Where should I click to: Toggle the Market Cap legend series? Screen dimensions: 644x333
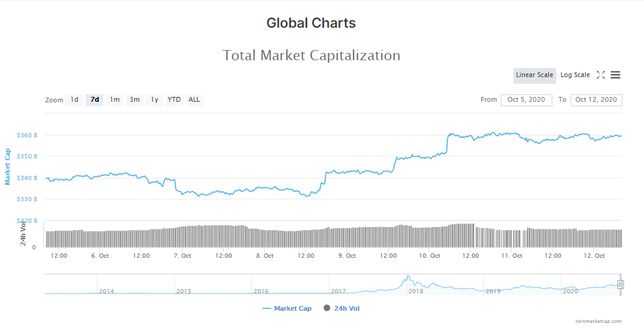tap(287, 308)
